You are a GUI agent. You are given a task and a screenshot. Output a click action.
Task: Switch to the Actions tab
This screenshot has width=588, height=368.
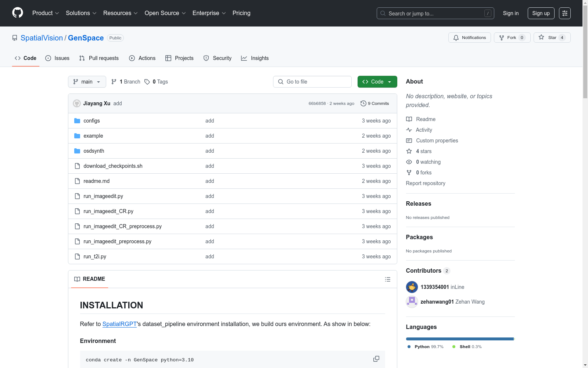pyautogui.click(x=142, y=58)
